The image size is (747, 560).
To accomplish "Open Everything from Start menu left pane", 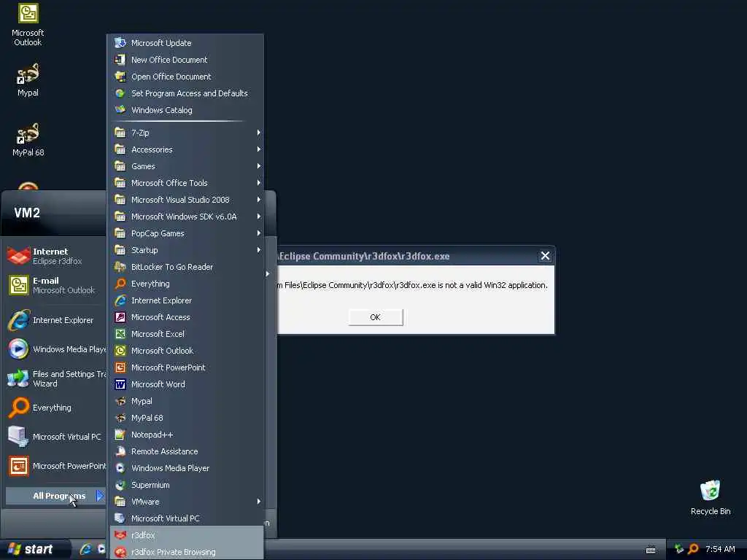I will [55, 408].
